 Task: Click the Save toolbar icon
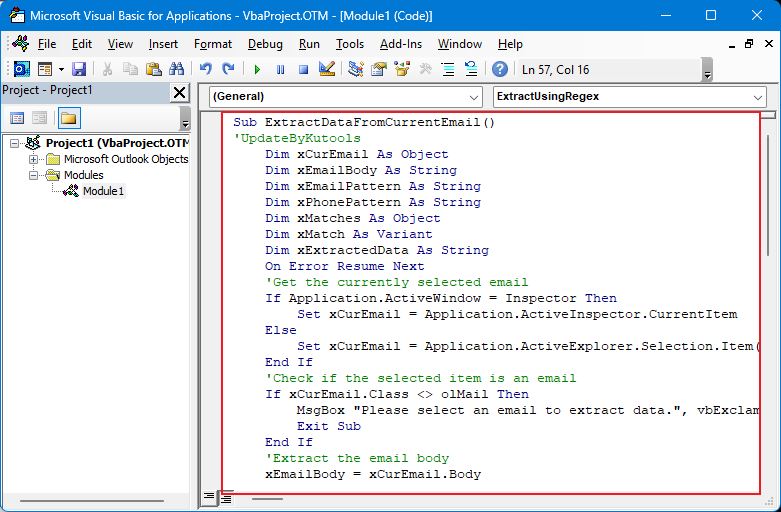pyautogui.click(x=78, y=69)
